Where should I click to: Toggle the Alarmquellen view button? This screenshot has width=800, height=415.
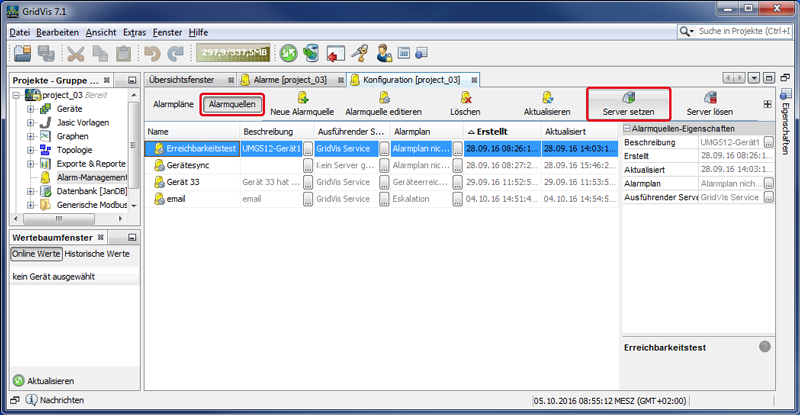(x=231, y=104)
